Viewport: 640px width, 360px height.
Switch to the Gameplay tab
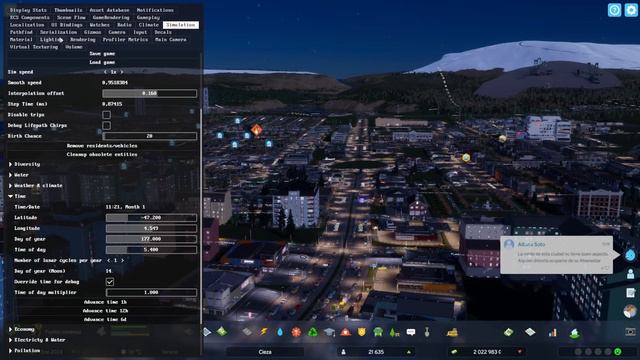point(148,18)
